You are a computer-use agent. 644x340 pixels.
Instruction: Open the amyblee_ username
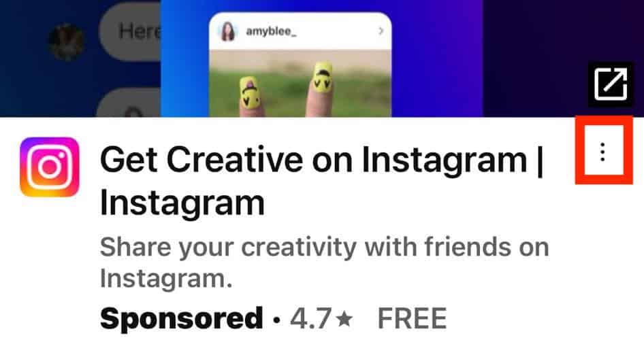(271, 31)
